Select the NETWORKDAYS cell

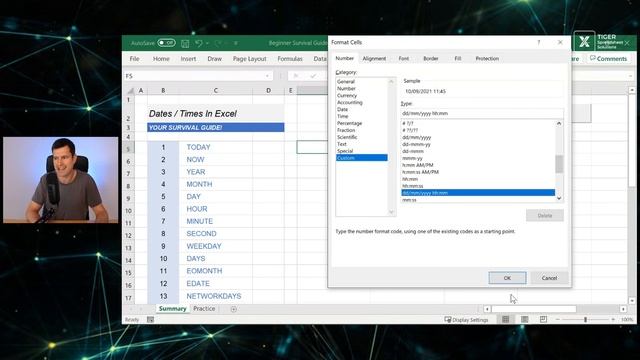[x=216, y=296]
